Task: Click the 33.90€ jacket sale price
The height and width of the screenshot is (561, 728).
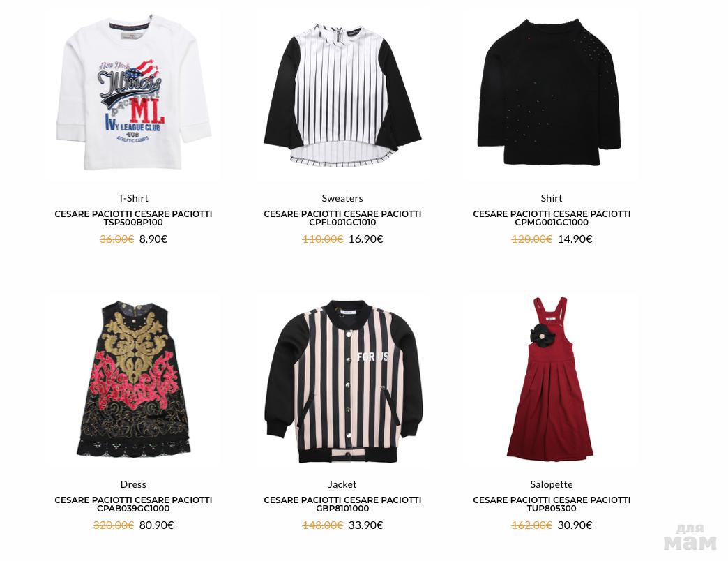Action: click(x=366, y=525)
